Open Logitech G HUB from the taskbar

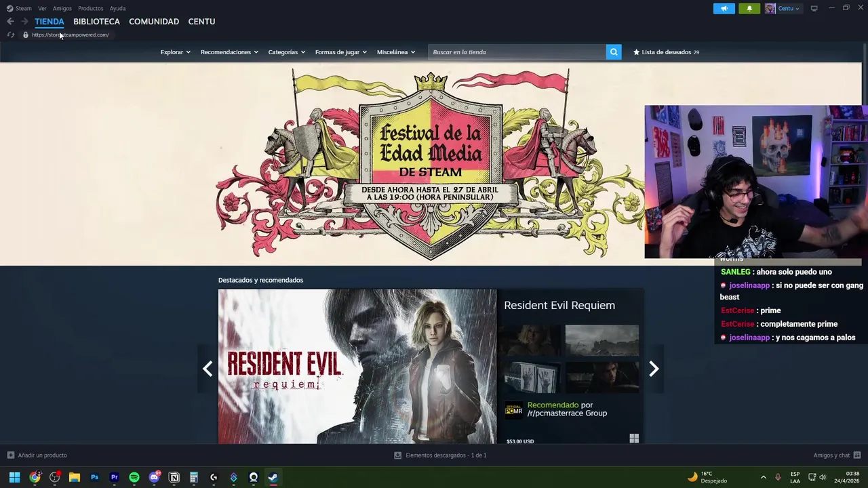pos(214,477)
